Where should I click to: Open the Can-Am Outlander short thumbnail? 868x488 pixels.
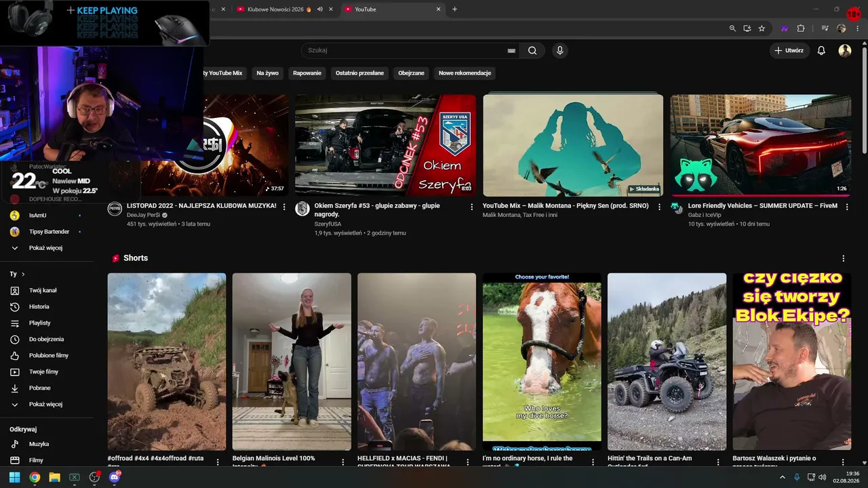(667, 361)
